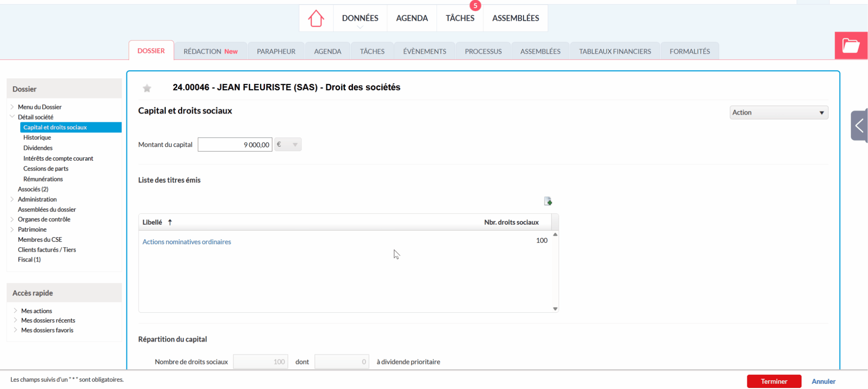
Task: Open the top AGENDA menu
Action: tap(412, 18)
